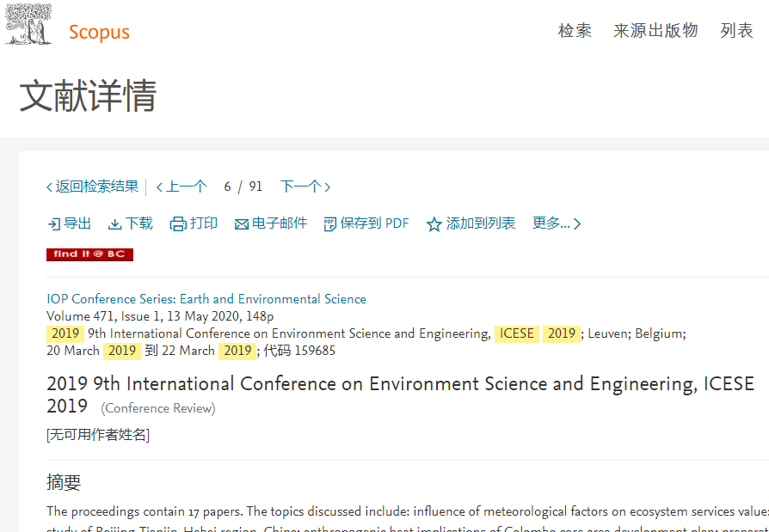Image resolution: width=769 pixels, height=532 pixels.
Task: Click the 保存到 PDF text label
Action: click(375, 223)
